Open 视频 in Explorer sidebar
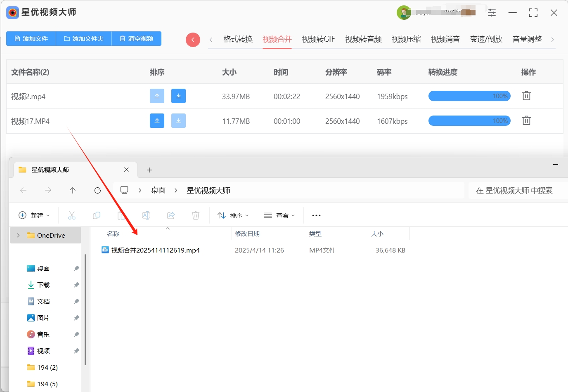This screenshot has height=392, width=568. click(x=43, y=351)
